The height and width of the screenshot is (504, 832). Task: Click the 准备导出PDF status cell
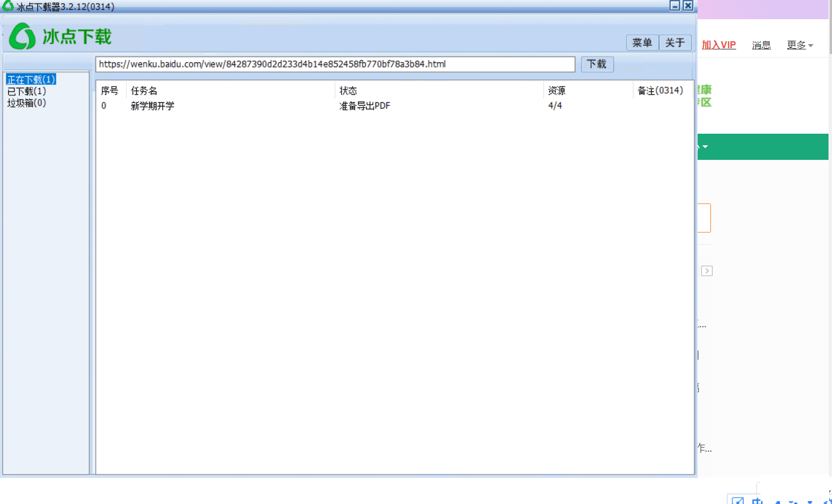click(x=365, y=106)
